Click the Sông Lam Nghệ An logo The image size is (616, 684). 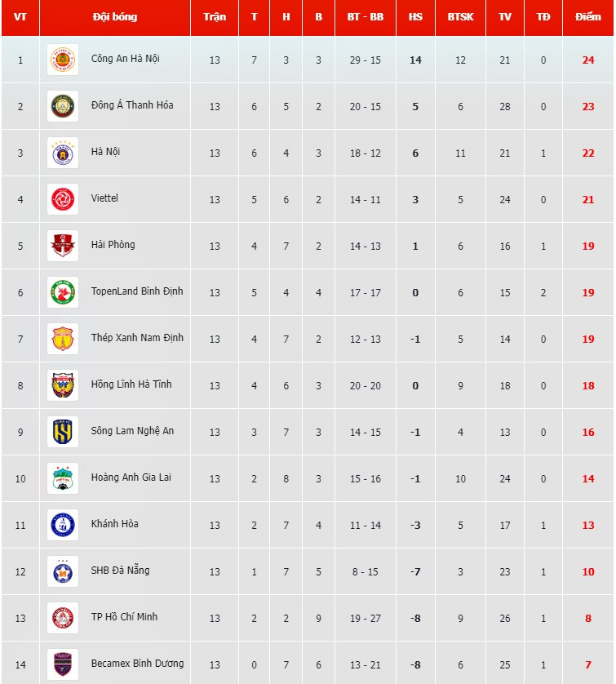click(x=63, y=432)
